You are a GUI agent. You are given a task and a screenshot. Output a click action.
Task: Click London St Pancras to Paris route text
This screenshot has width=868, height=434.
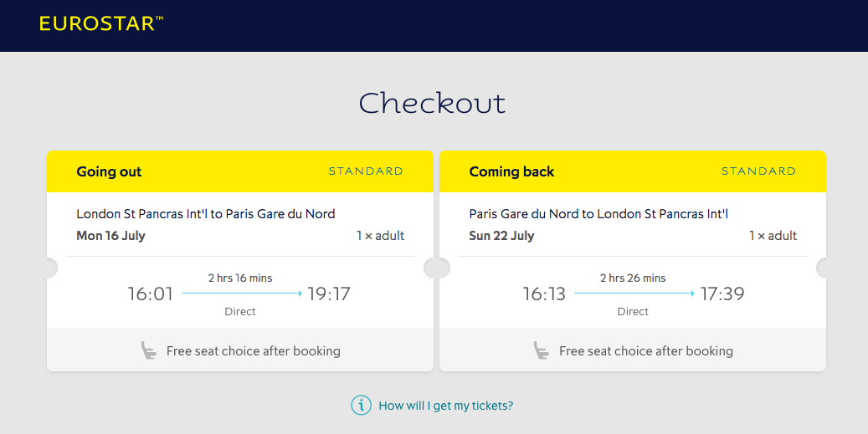tap(206, 214)
